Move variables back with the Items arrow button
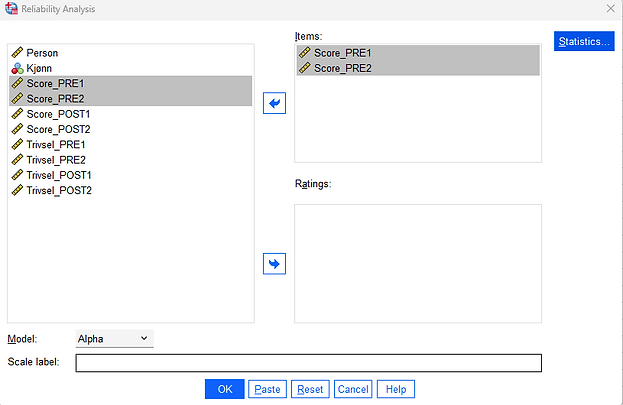This screenshot has width=623, height=405. pos(274,103)
